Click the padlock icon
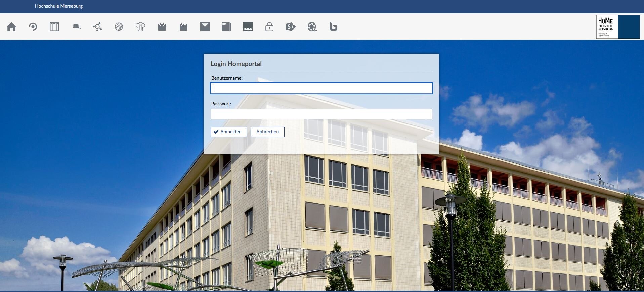 pos(269,27)
